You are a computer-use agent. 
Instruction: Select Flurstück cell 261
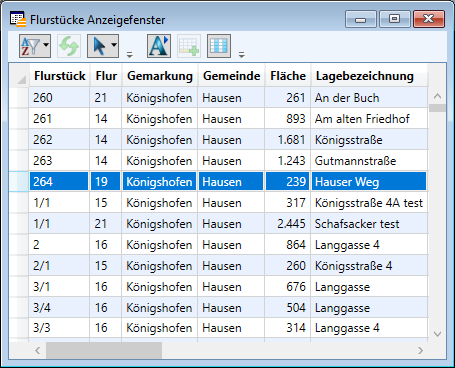tap(59, 119)
